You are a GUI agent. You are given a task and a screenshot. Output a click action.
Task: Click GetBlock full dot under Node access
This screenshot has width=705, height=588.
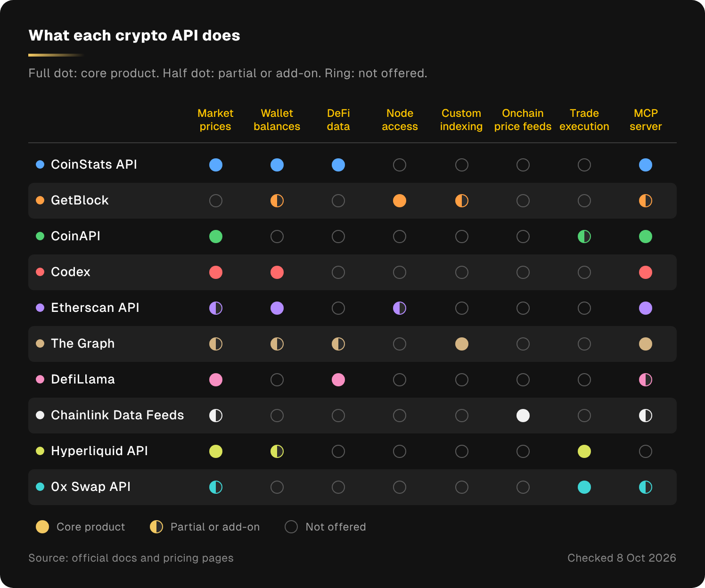point(400,201)
